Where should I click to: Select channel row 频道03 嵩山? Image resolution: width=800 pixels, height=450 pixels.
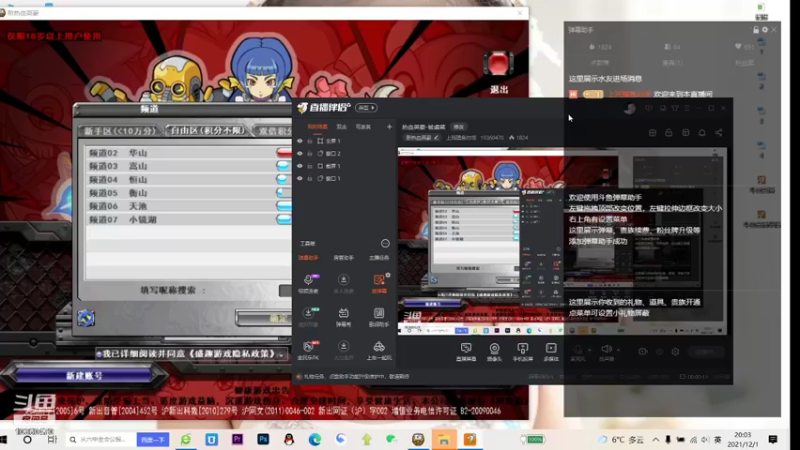pyautogui.click(x=189, y=166)
